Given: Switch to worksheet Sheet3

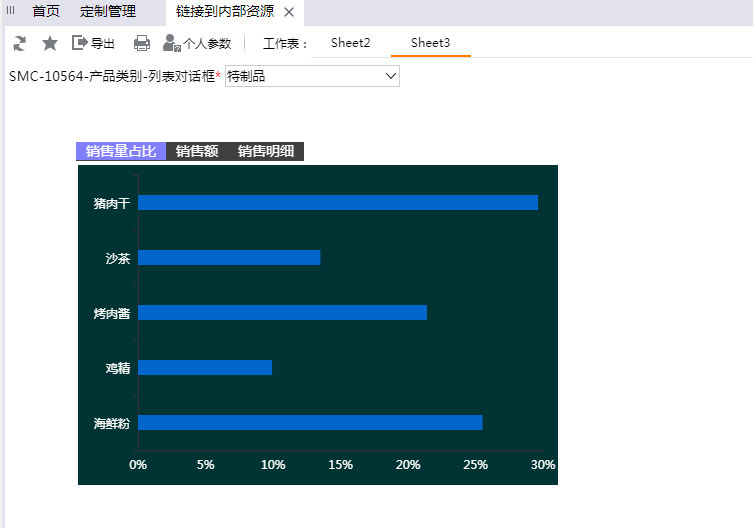Looking at the screenshot, I should [x=431, y=43].
